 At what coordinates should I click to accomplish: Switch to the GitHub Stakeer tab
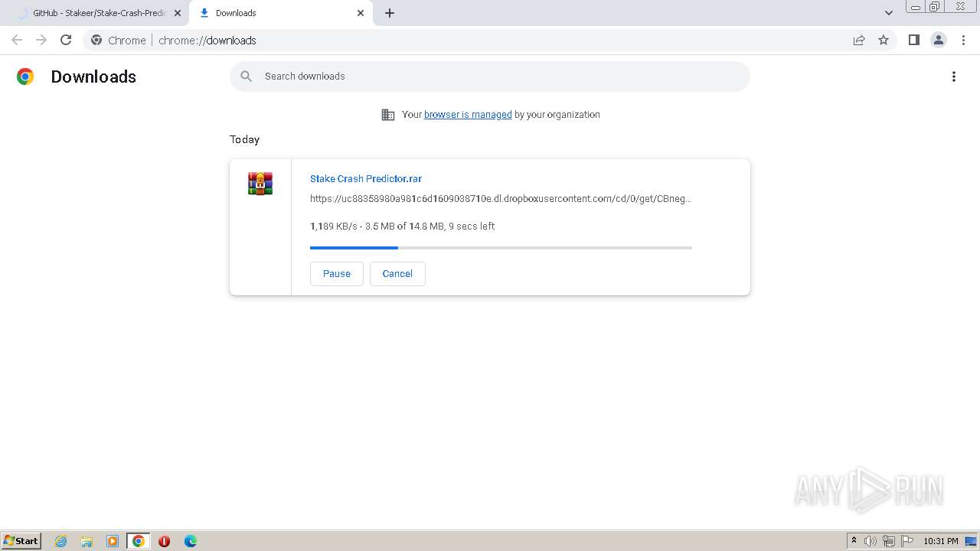(93, 13)
